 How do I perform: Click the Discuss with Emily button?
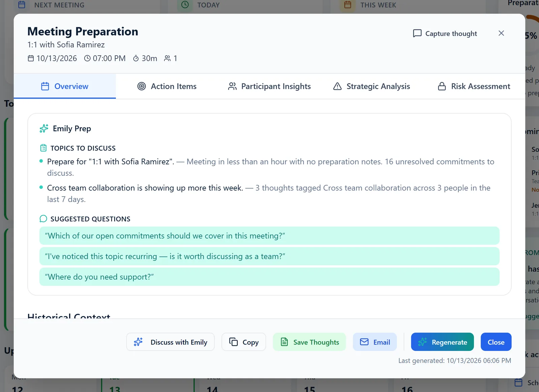[170, 342]
